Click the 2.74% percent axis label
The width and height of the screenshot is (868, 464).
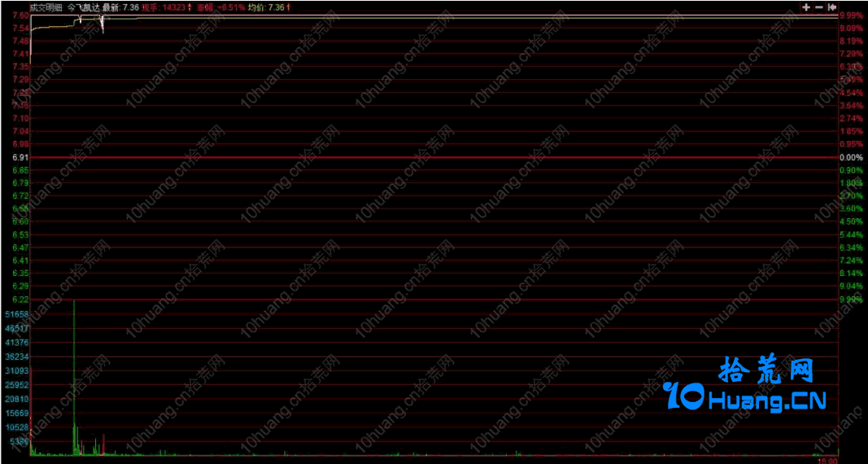852,119
